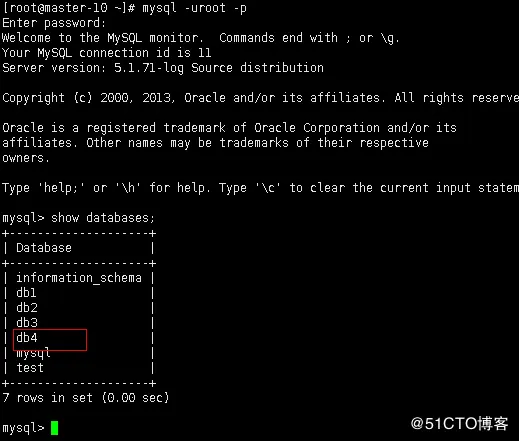Click the '7 rows in set' result line
Viewport: 519px width, 441px height.
coord(86,398)
